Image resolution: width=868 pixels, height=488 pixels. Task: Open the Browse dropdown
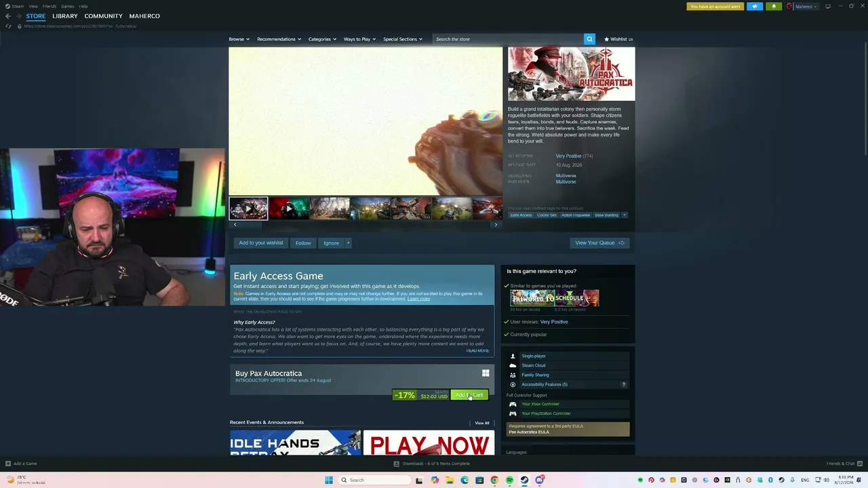(x=239, y=39)
